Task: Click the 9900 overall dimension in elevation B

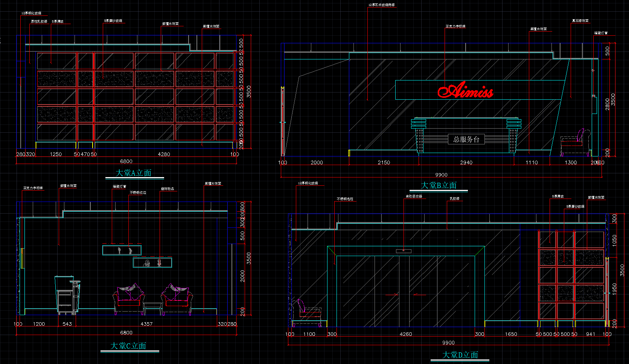Action: [441, 175]
